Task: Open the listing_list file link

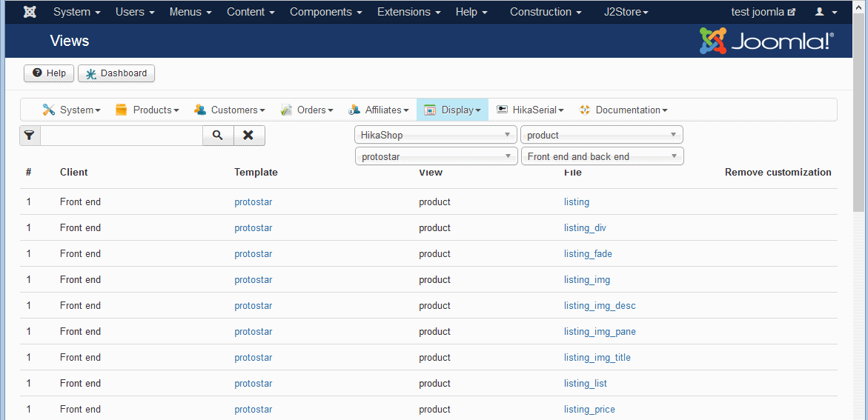Action: point(585,384)
